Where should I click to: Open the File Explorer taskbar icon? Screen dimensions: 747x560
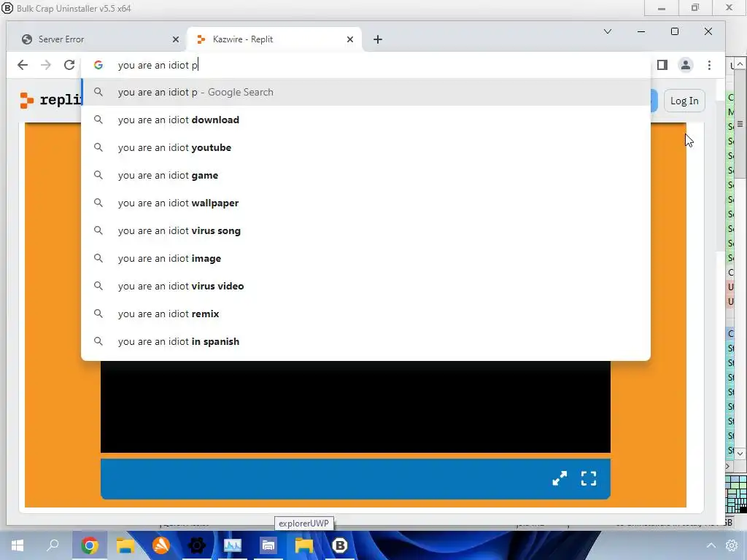[x=125, y=545]
